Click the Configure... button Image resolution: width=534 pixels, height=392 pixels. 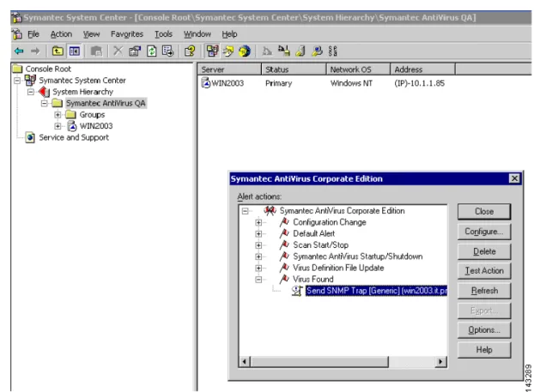pos(484,232)
